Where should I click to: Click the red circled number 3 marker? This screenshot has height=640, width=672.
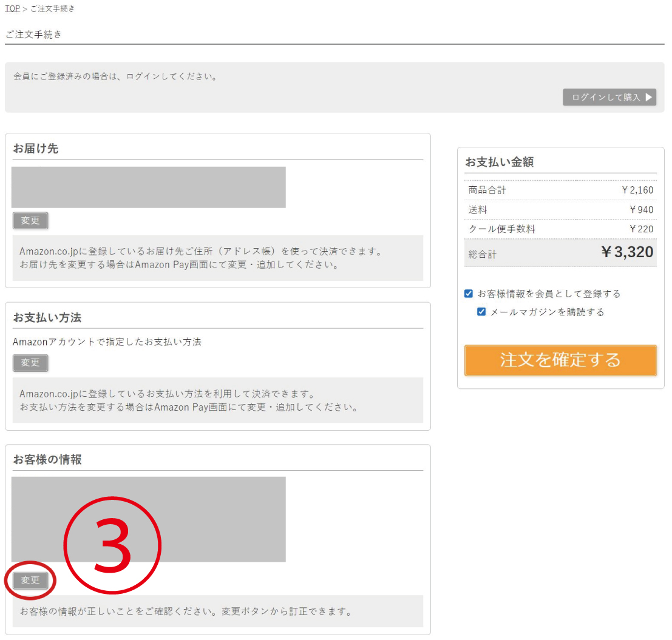tap(113, 545)
